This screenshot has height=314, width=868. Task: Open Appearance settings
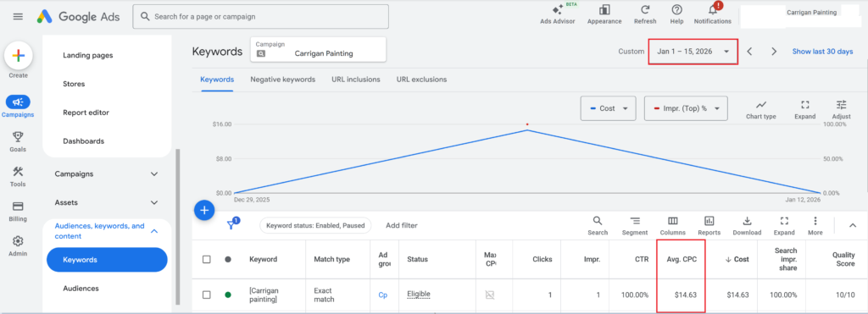pyautogui.click(x=604, y=14)
